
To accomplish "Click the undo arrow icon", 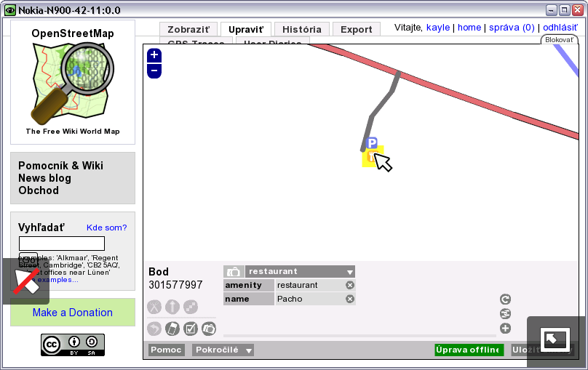I will [x=154, y=329].
